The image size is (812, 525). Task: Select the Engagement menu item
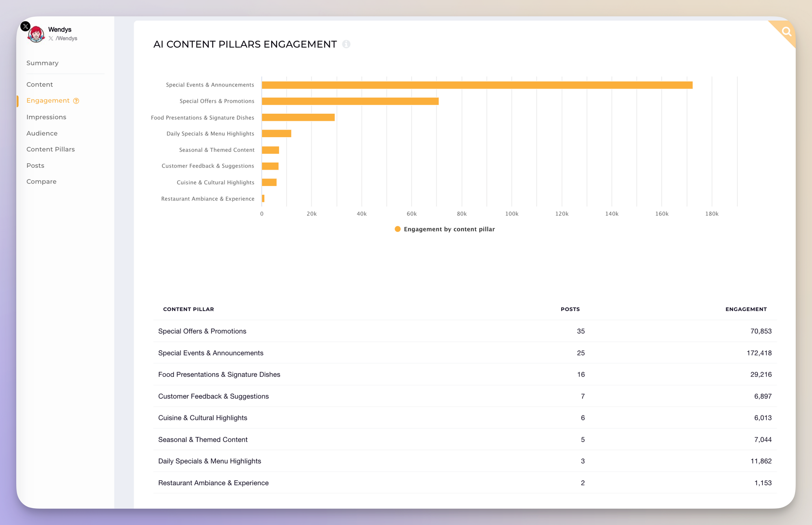(48, 101)
